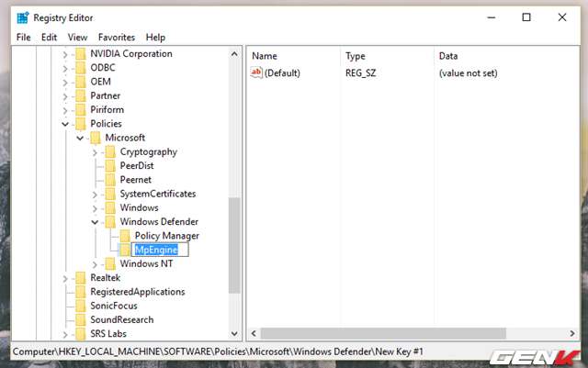Collapse the Policies key

[65, 124]
